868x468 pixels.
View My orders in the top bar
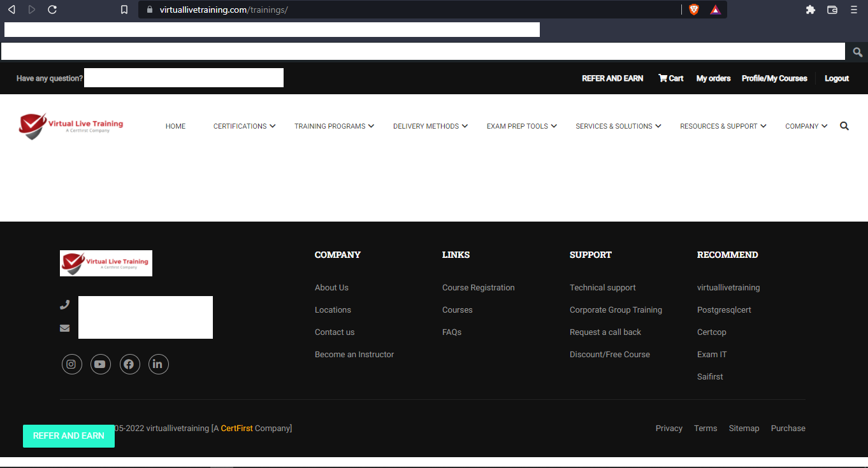point(713,78)
